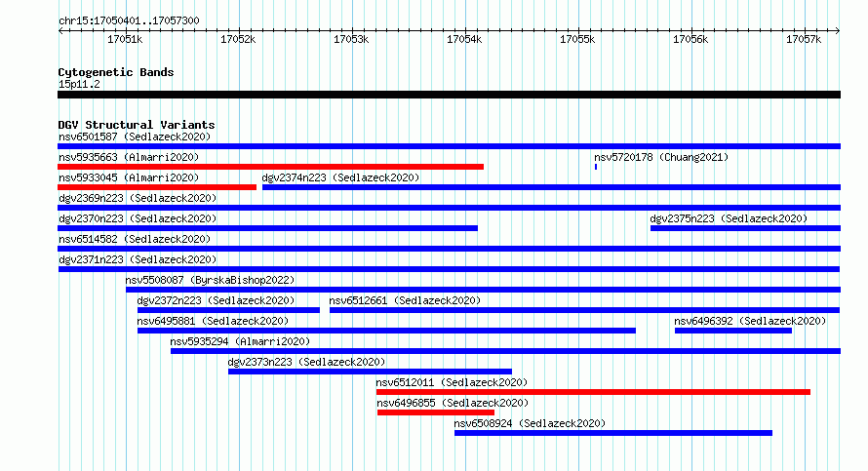Click the blue nsv6496392 variant bar
This screenshot has width=868, height=471.
click(x=733, y=331)
